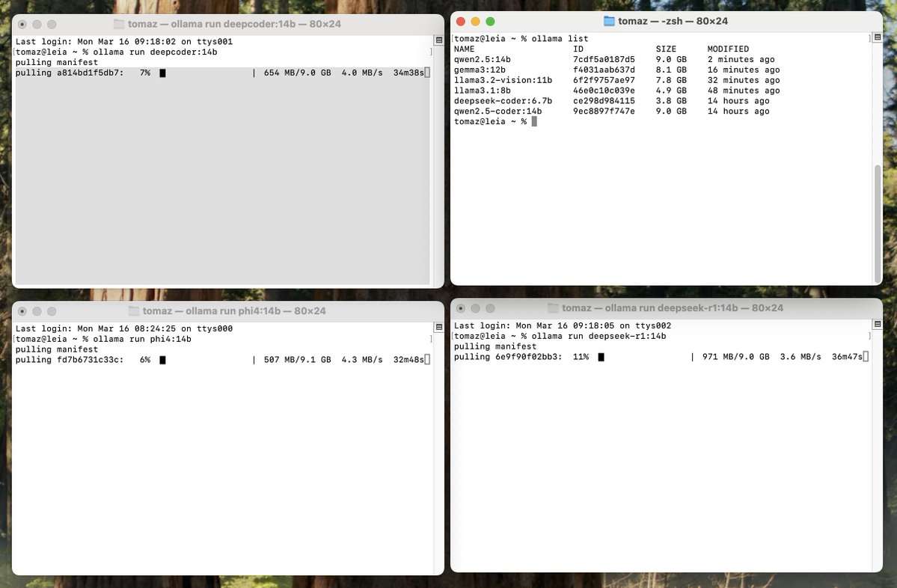Click the ID 7cdf5a0187d5 in the list
This screenshot has height=588, width=897.
click(604, 60)
